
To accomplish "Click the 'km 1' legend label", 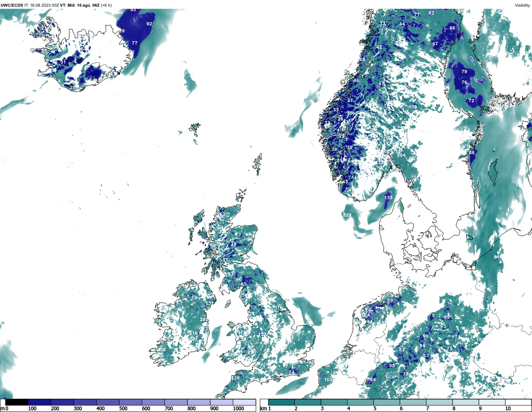I will (266, 409).
